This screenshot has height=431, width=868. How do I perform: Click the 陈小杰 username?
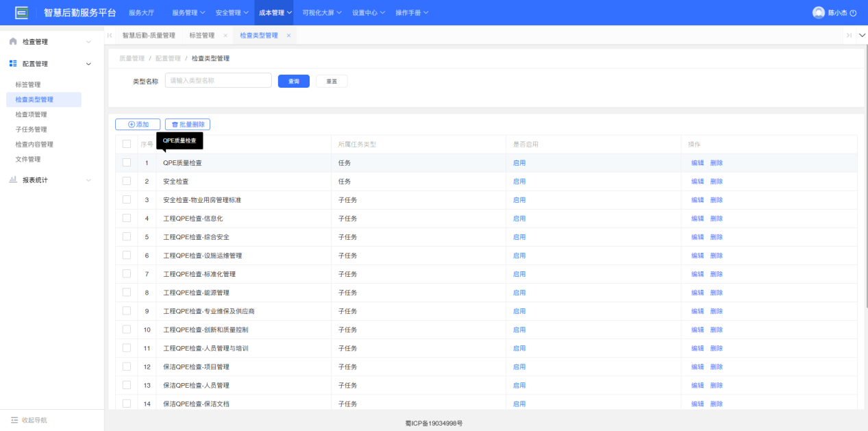tap(838, 13)
